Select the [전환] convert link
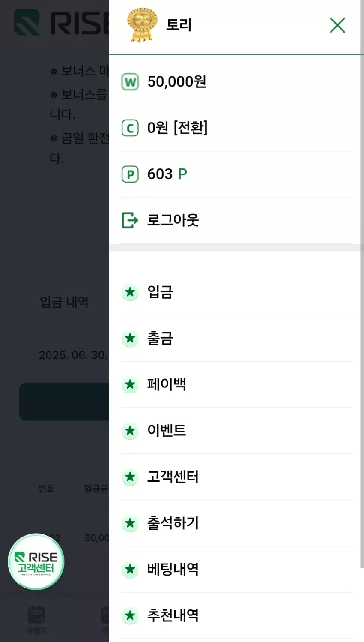The image size is (364, 642). tap(191, 128)
